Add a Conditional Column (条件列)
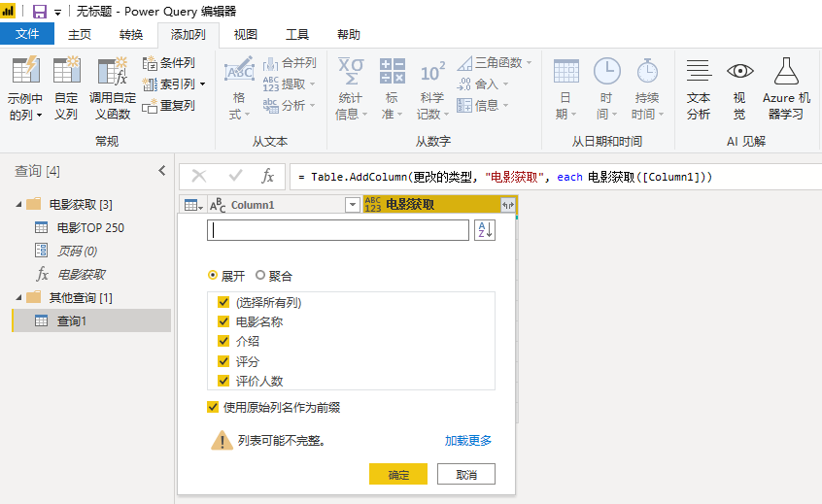 169,63
